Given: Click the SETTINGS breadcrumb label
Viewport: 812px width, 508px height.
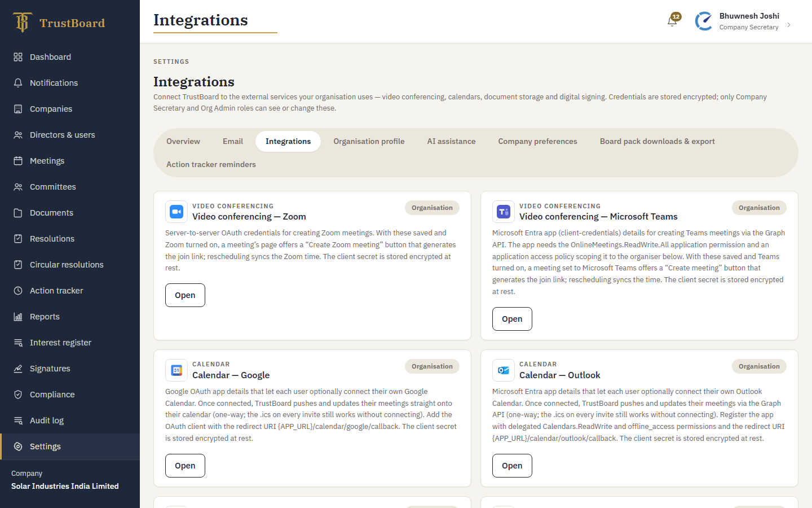Looking at the screenshot, I should coord(171,62).
